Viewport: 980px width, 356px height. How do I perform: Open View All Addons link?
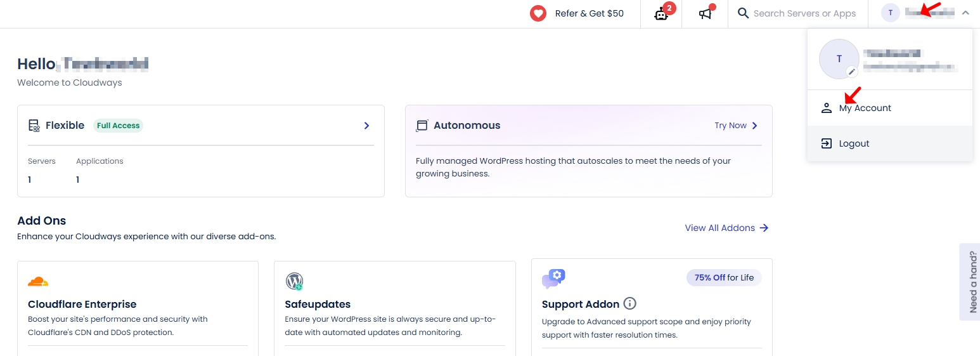(x=719, y=228)
